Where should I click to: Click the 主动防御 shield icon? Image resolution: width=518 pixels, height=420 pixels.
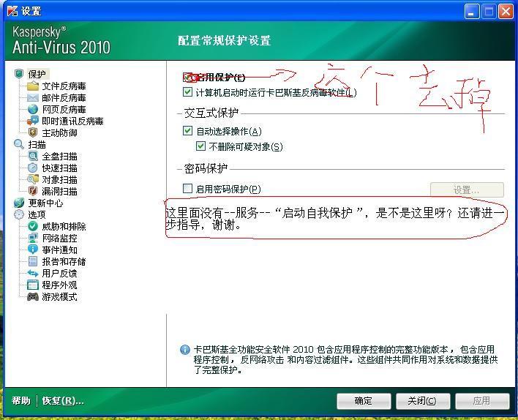click(33, 133)
